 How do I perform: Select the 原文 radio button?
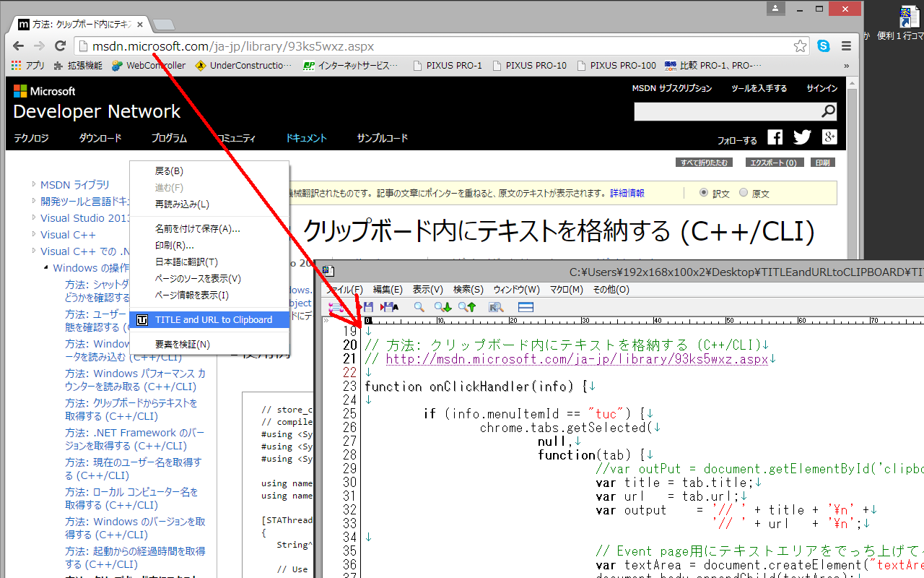[743, 193]
